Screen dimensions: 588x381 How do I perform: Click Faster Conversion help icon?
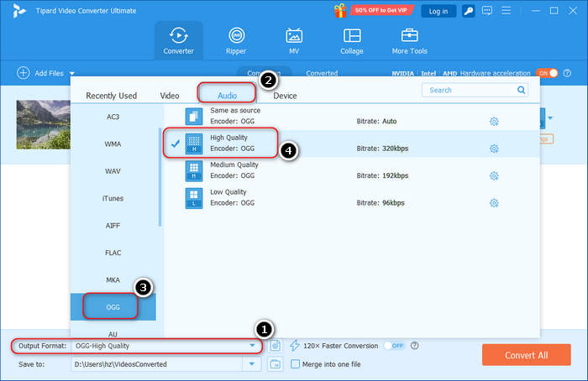[414, 346]
